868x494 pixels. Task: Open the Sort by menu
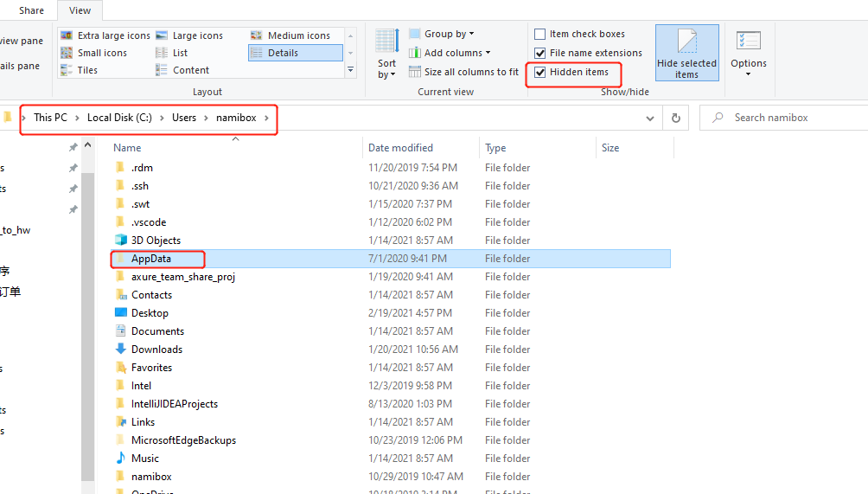pyautogui.click(x=387, y=54)
